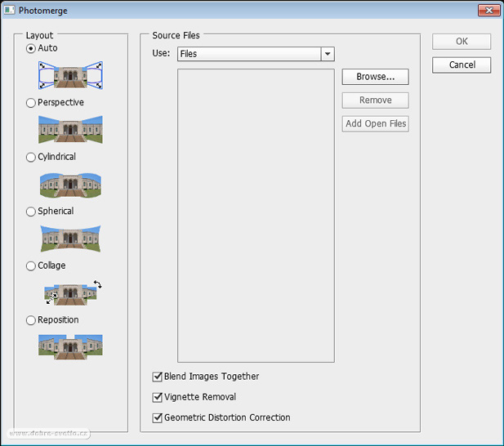
Task: Select the Auto layout radio button
Action: click(x=31, y=48)
